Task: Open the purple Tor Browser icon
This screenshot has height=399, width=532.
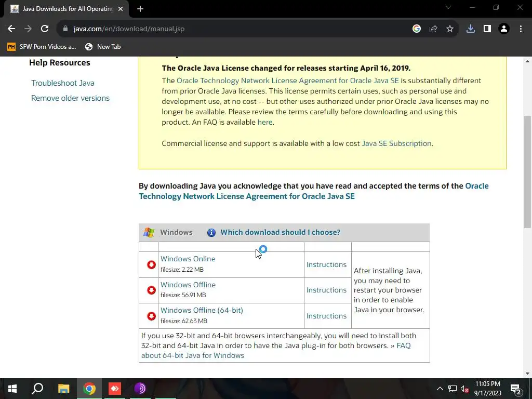Action: tap(140, 389)
